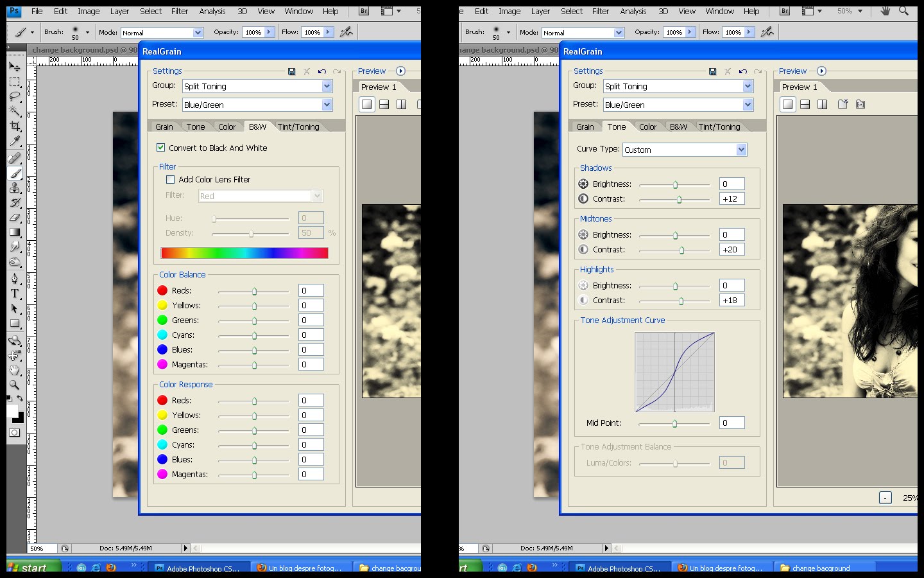This screenshot has height=578, width=924.
Task: Click the Midtones Contrast value field
Action: [732, 249]
